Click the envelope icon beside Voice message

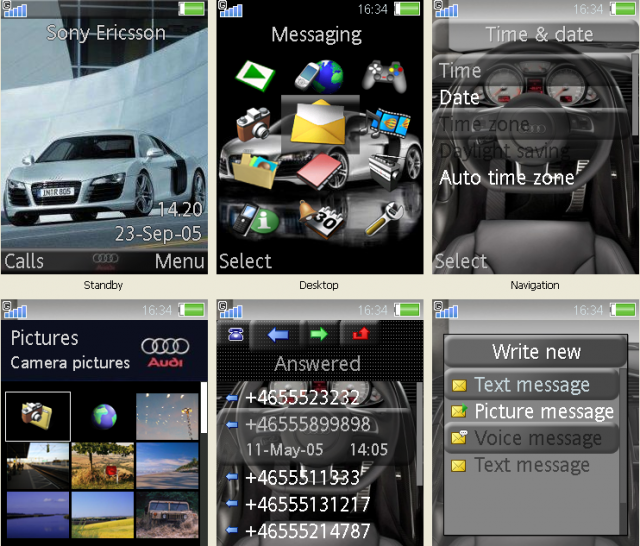tap(460, 437)
